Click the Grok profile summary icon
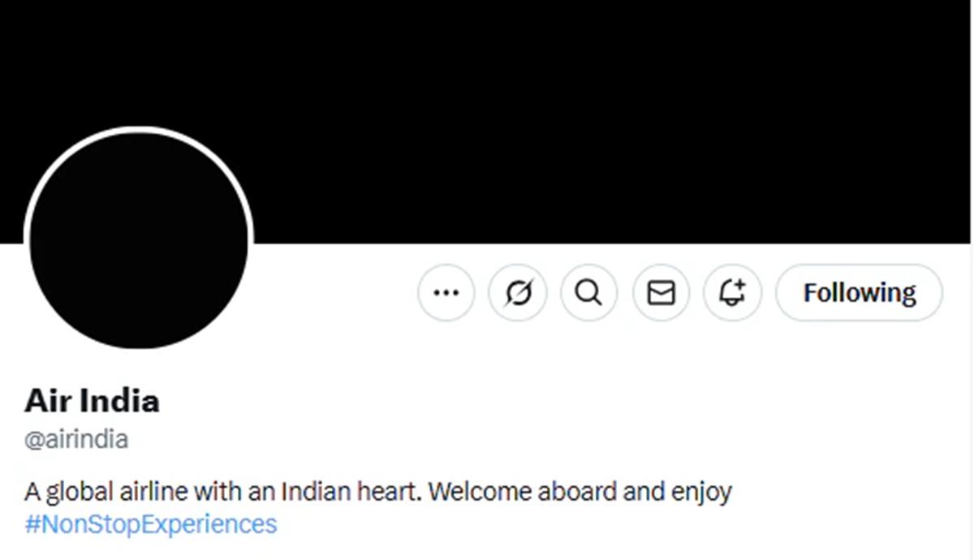 click(518, 292)
